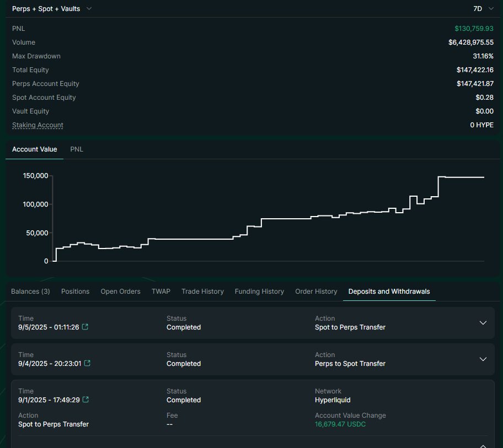The height and width of the screenshot is (448, 503).
Task: Switch to the Account Value chart tab
Action: tap(35, 149)
